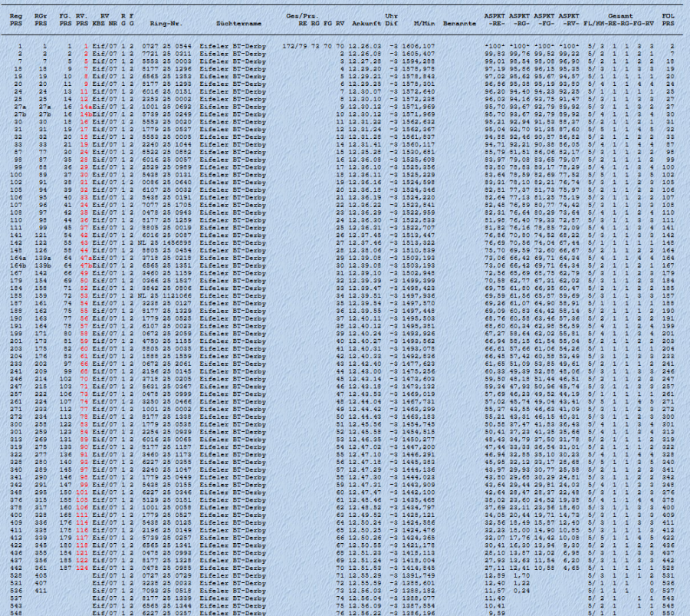Select the ASPKT -RE- column header

pos(496,20)
